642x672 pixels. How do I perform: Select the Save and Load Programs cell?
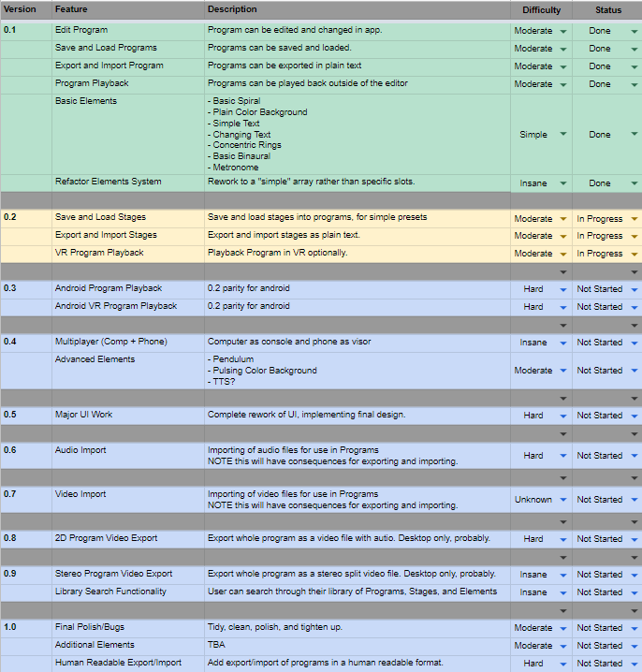[x=128, y=49]
